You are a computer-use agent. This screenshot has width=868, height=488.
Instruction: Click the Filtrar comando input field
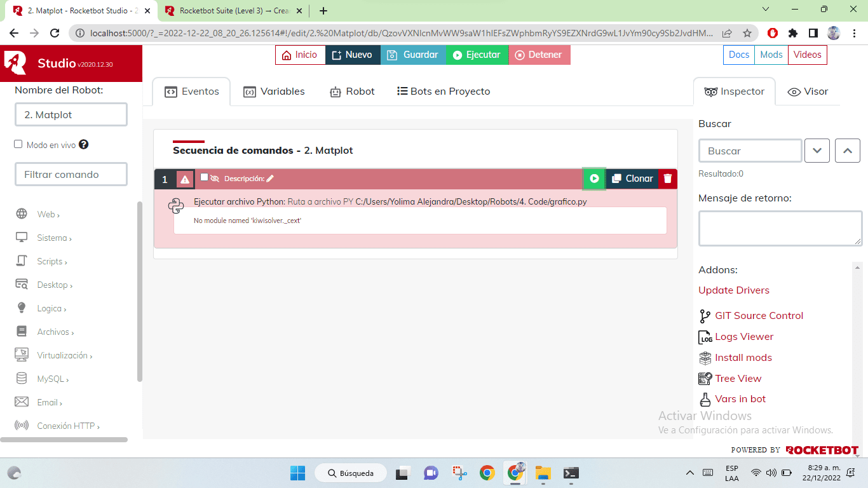click(71, 174)
